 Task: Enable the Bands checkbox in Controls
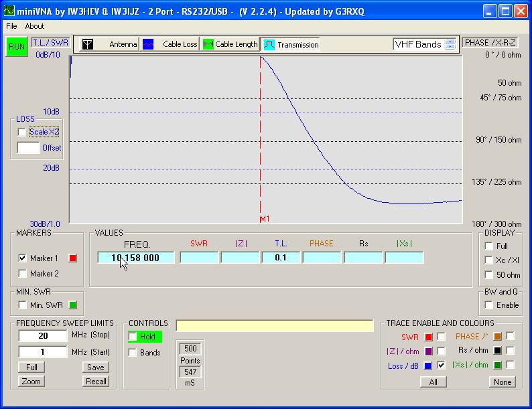133,353
